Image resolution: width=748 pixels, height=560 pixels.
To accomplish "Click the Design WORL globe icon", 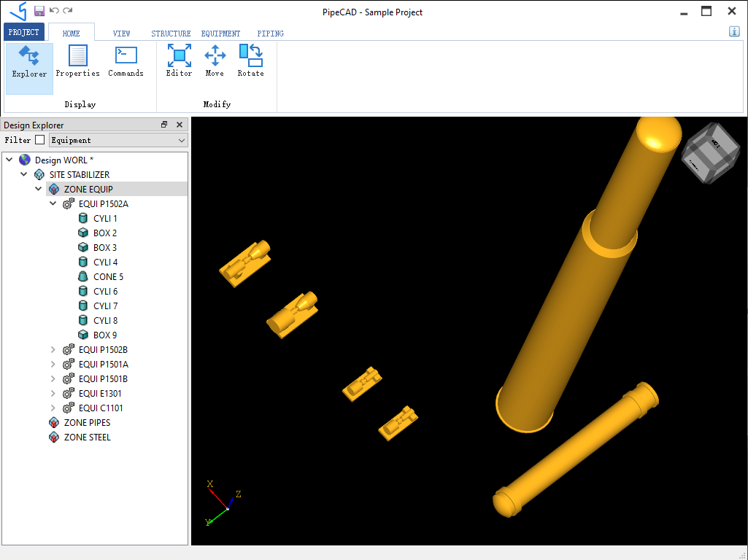I will 25,160.
